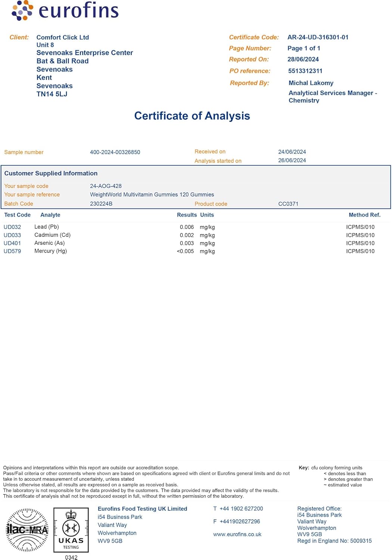The height and width of the screenshot is (560, 392).
Task: Select the Certificate of Analysis heading
Action: click(x=192, y=116)
